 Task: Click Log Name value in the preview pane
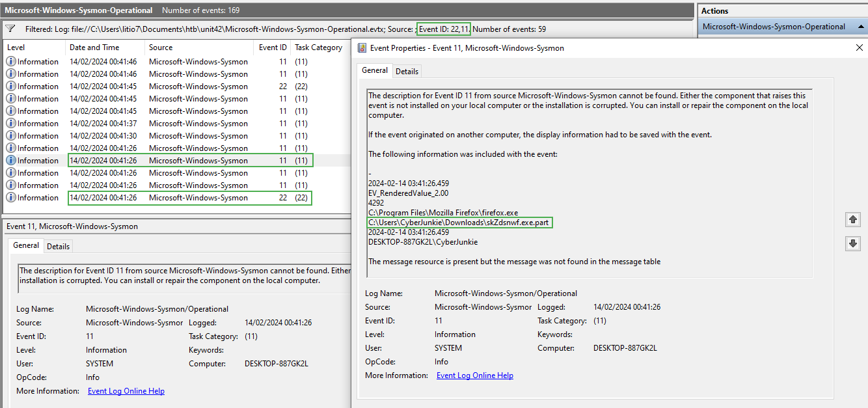(157, 309)
